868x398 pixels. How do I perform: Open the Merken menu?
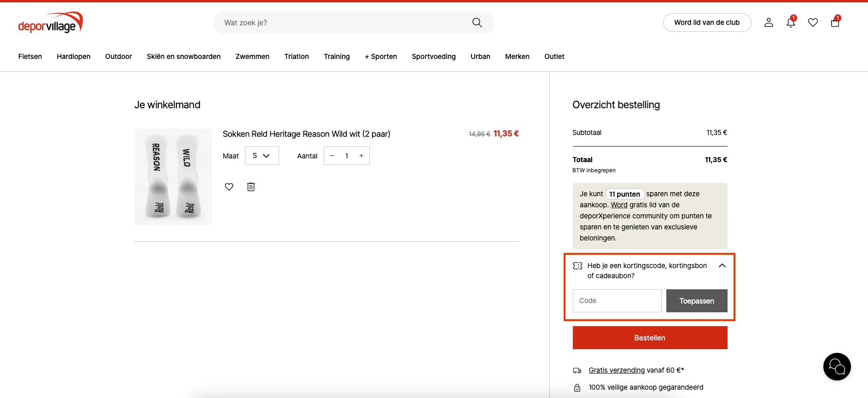(x=517, y=57)
